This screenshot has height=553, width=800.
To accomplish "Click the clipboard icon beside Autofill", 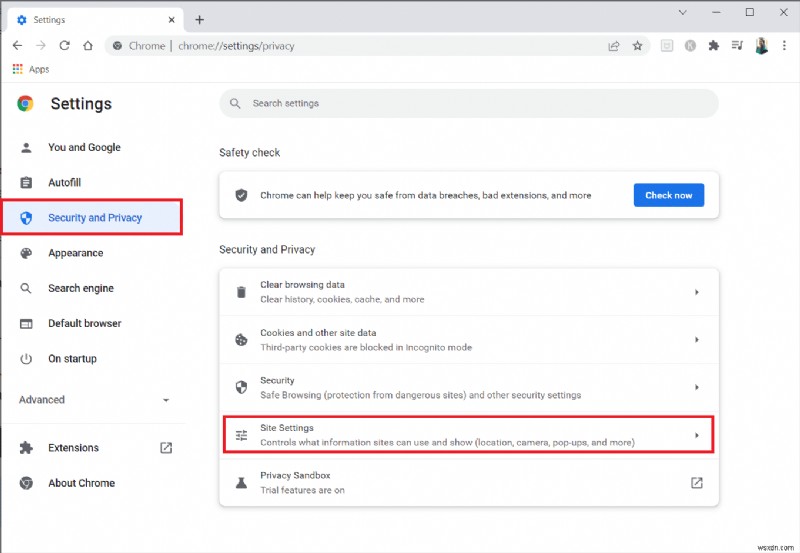I will tap(26, 183).
